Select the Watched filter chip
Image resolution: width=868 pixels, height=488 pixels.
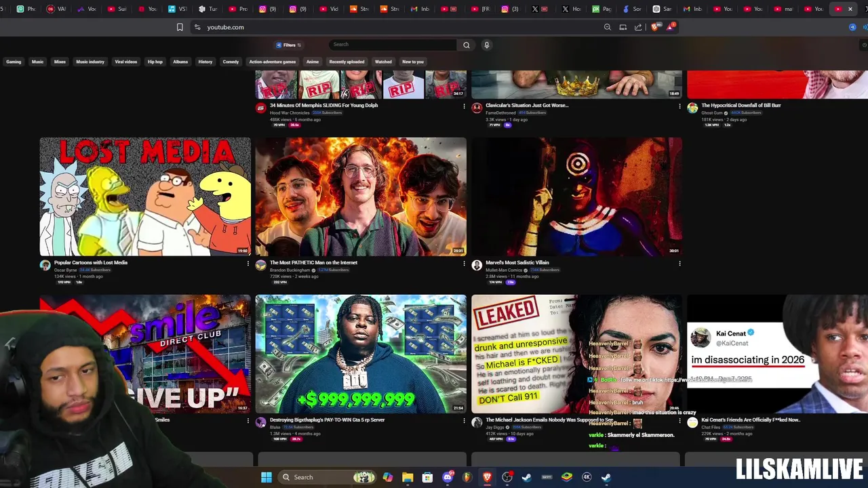point(383,62)
